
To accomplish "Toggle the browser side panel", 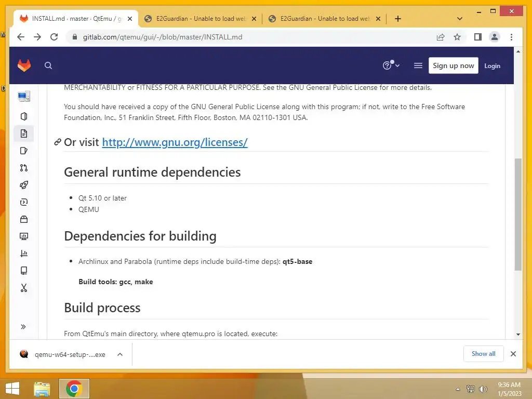I will coord(478,37).
